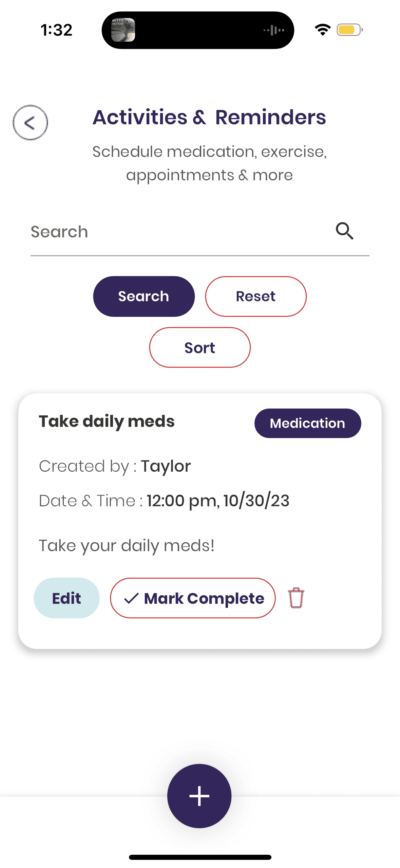Open the Sort options

coord(200,347)
